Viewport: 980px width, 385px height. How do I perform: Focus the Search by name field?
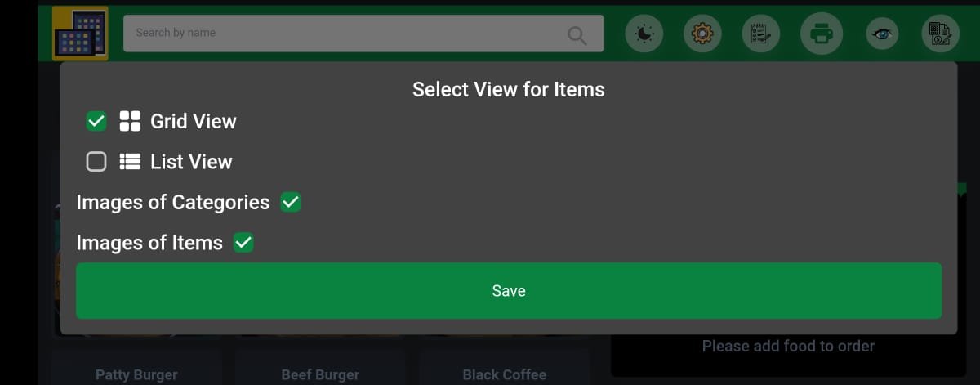[x=363, y=34]
